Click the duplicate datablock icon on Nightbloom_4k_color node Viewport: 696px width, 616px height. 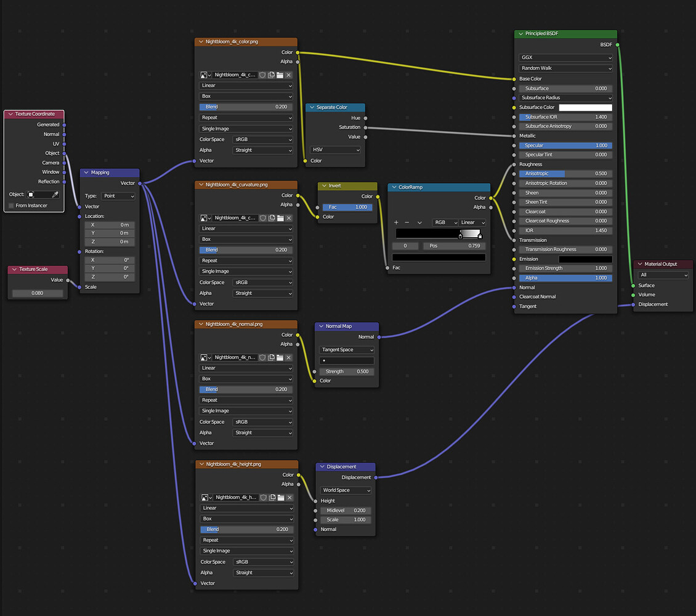[x=272, y=75]
